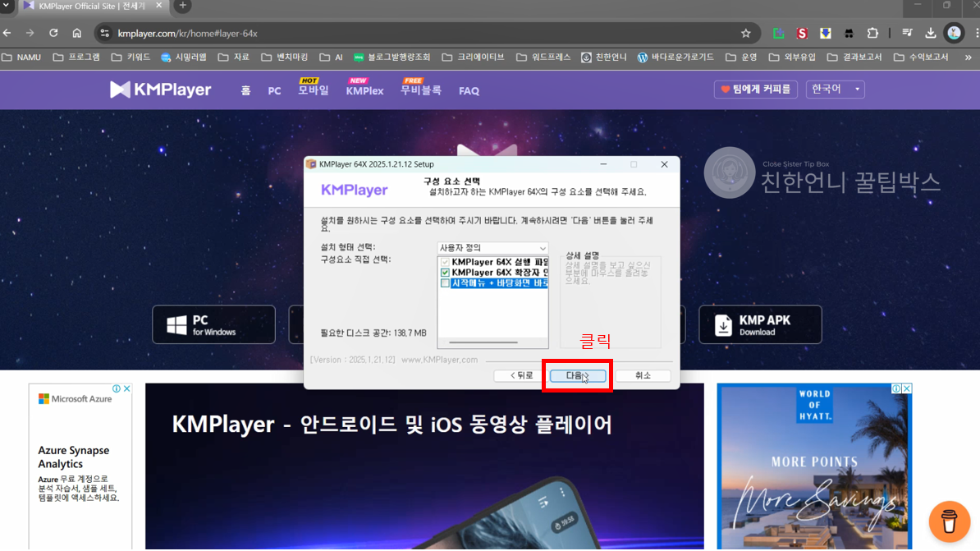
Task: Open the 외부유입 bookmark folder
Action: point(793,57)
